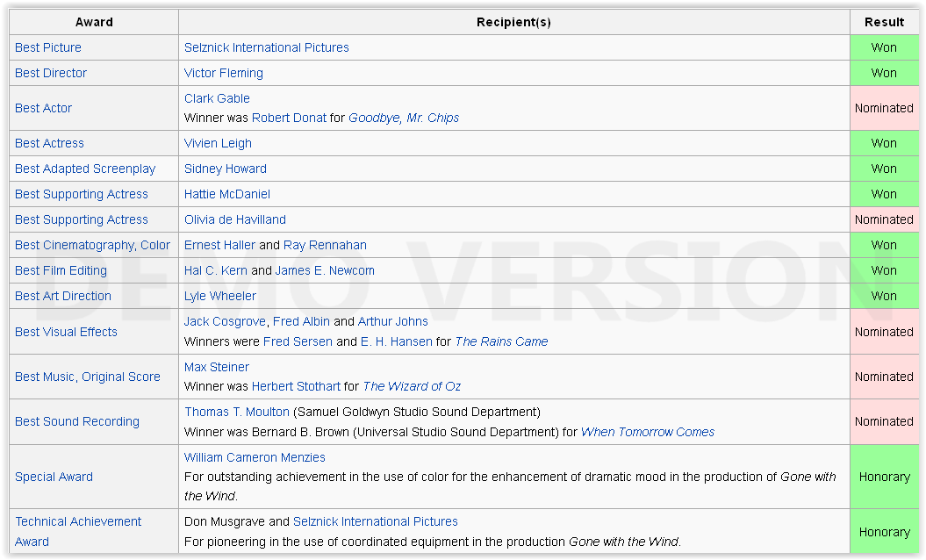Open the Goodbye, Mr. Chips film link

pos(404,118)
